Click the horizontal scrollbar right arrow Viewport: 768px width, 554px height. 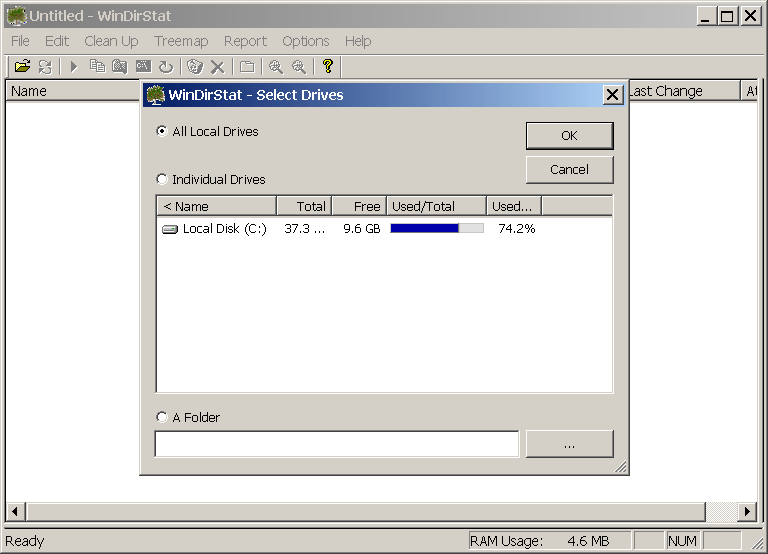[747, 512]
